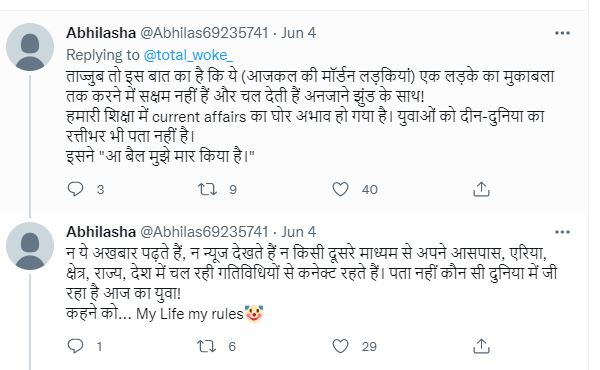Like the second tweet with 29 likes
Screen dimensions: 600x370
tap(340, 346)
